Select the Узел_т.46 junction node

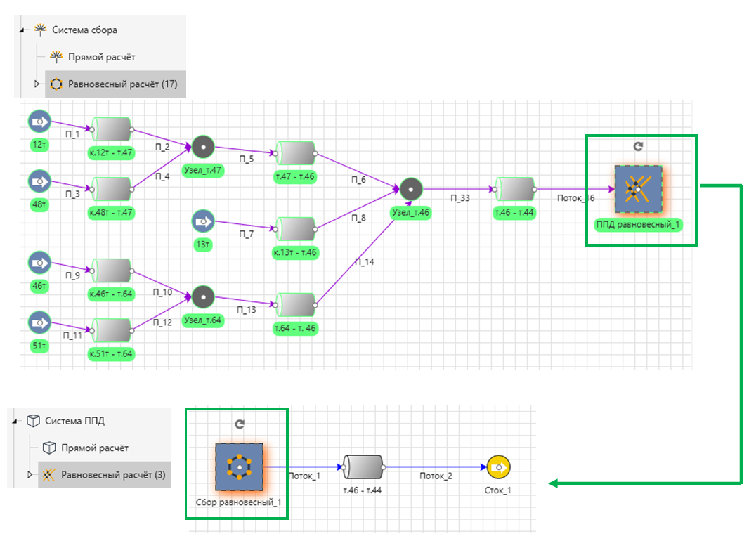(x=411, y=190)
